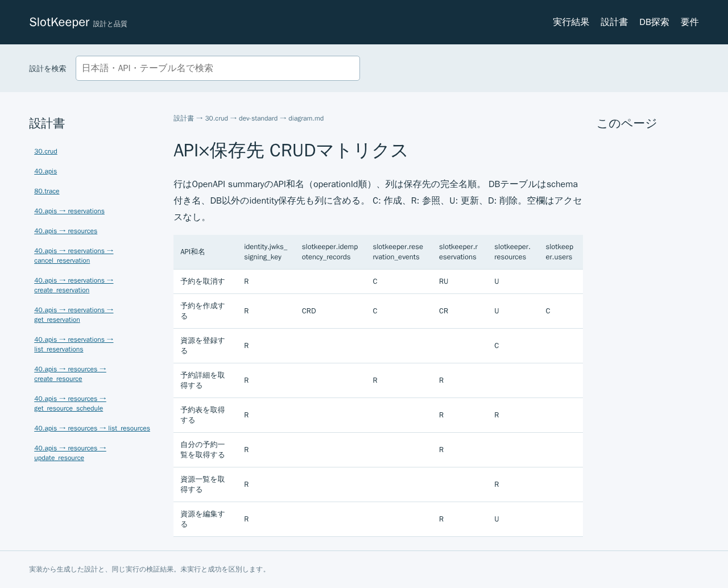Click breadcrumb text 設計書
This screenshot has height=588, width=728.
pos(184,118)
